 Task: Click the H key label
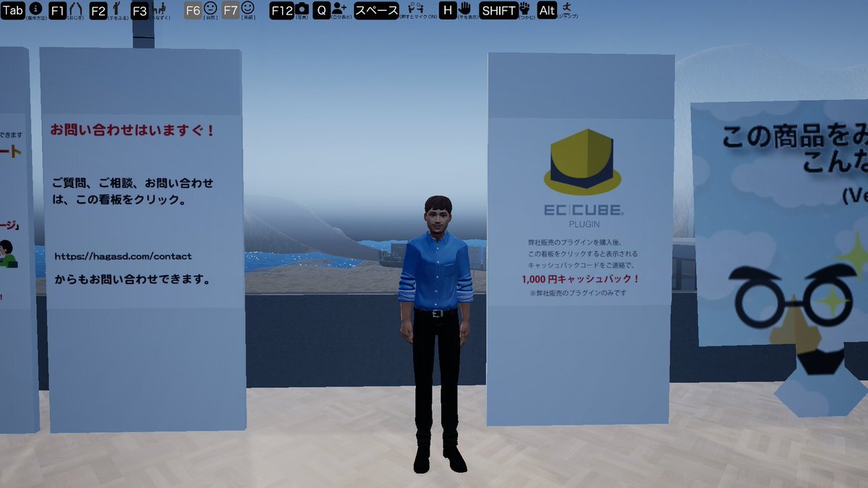click(x=448, y=10)
